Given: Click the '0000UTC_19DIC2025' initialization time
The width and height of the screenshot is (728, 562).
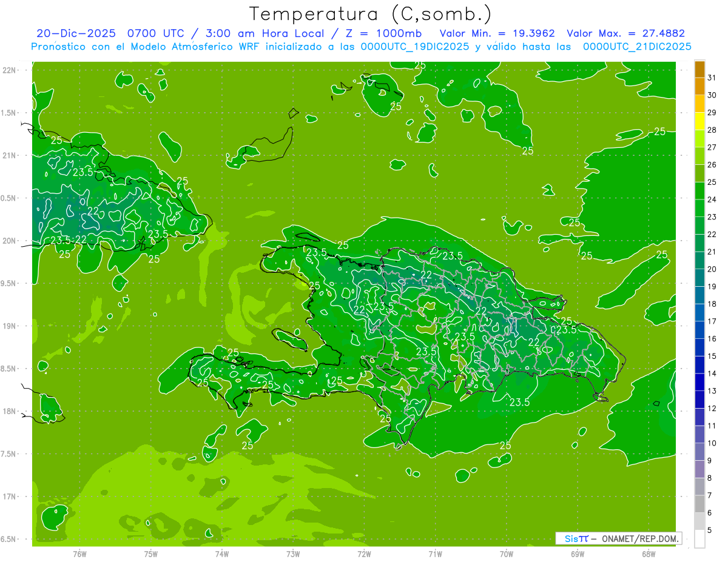Looking at the screenshot, I should coord(415,47).
